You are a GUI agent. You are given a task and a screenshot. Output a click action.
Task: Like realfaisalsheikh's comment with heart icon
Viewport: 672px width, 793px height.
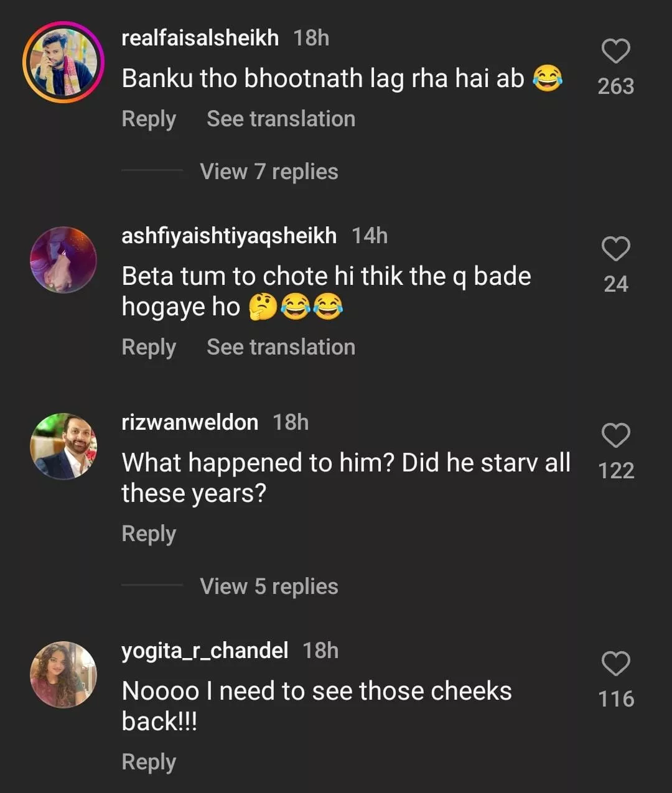615,51
